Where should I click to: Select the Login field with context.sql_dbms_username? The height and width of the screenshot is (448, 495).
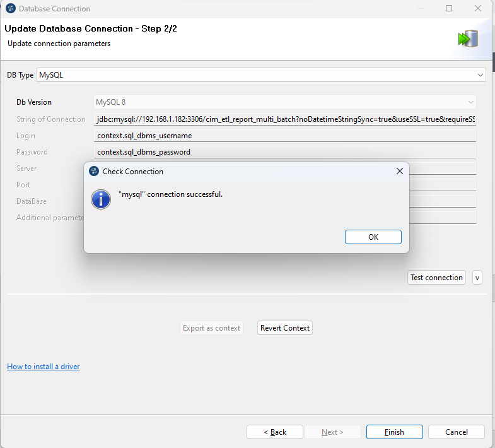tap(284, 136)
